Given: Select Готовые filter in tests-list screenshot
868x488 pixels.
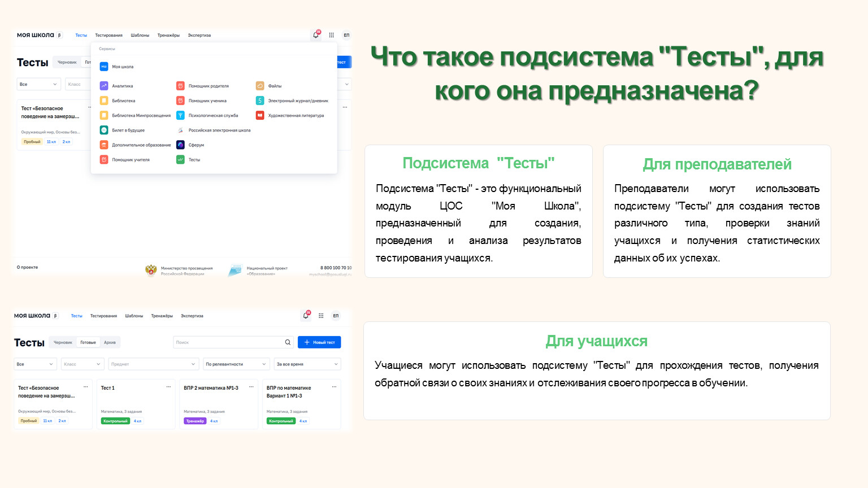Looking at the screenshot, I should (88, 342).
